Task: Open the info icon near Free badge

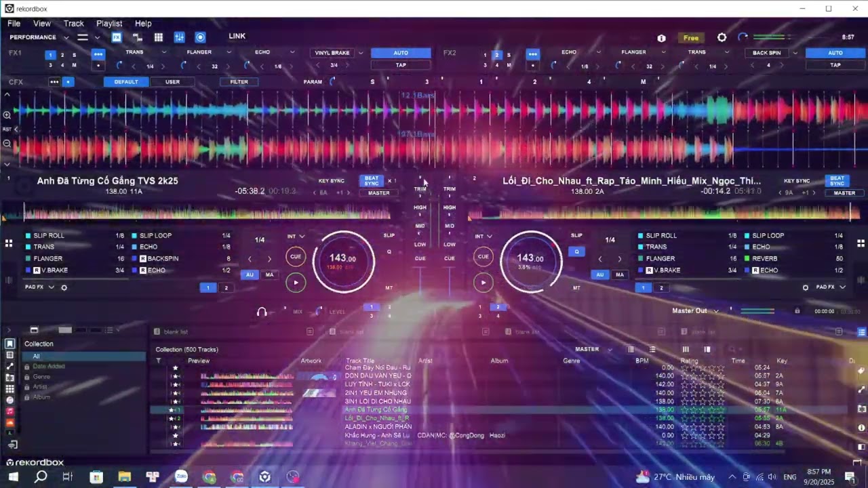Action: [x=661, y=38]
